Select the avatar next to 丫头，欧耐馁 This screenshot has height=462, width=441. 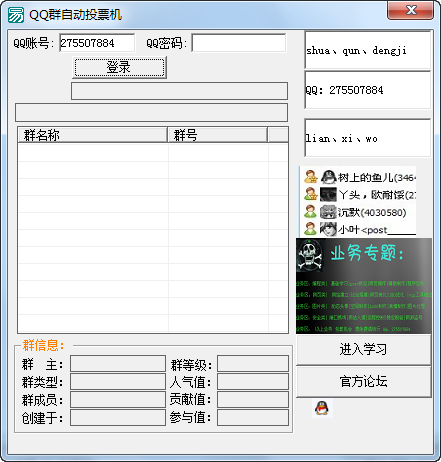point(328,194)
